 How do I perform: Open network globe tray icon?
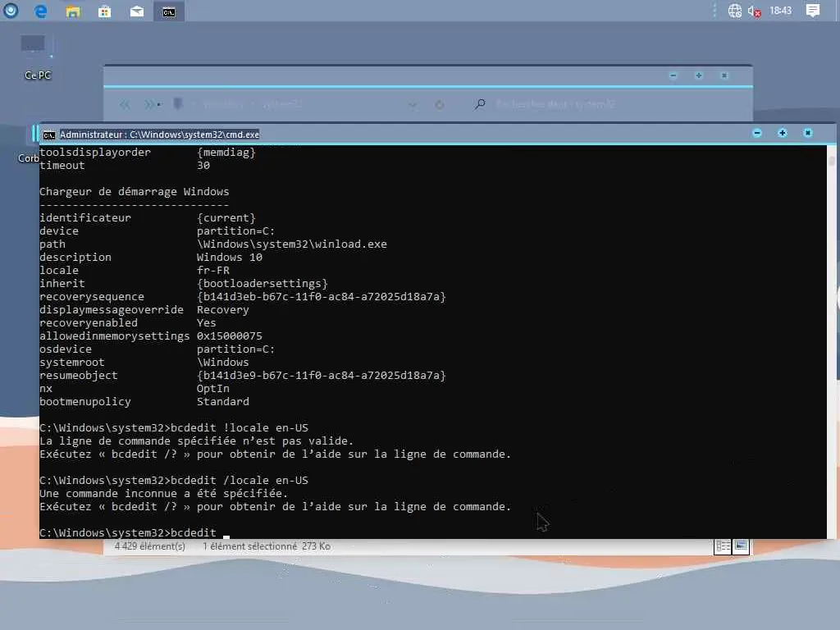tap(734, 11)
